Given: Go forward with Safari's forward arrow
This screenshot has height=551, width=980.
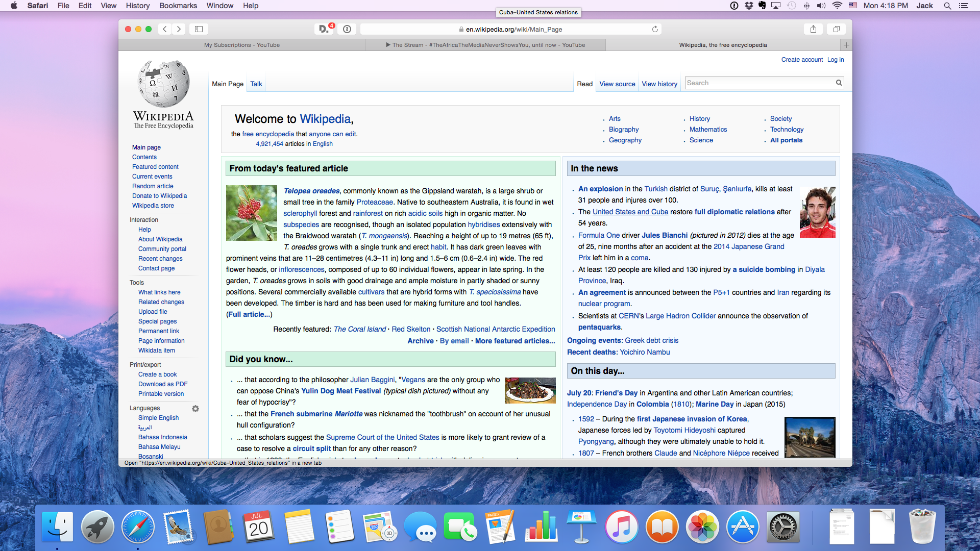Looking at the screenshot, I should [x=179, y=29].
